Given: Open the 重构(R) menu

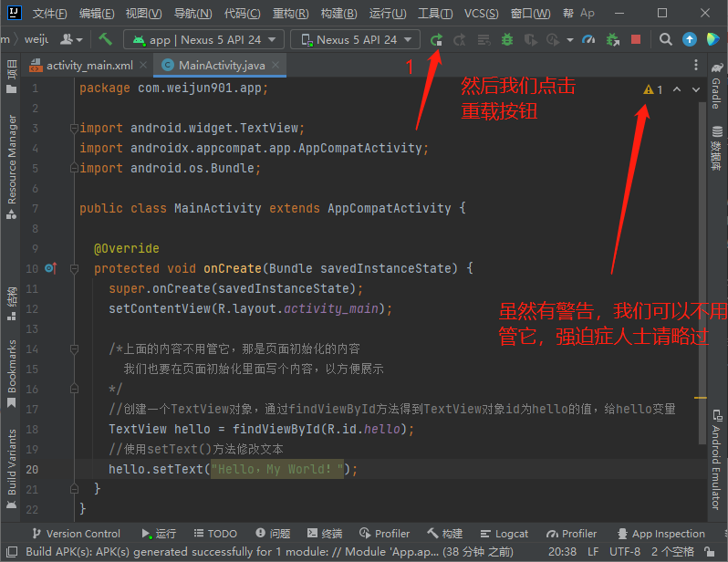Looking at the screenshot, I should [291, 14].
